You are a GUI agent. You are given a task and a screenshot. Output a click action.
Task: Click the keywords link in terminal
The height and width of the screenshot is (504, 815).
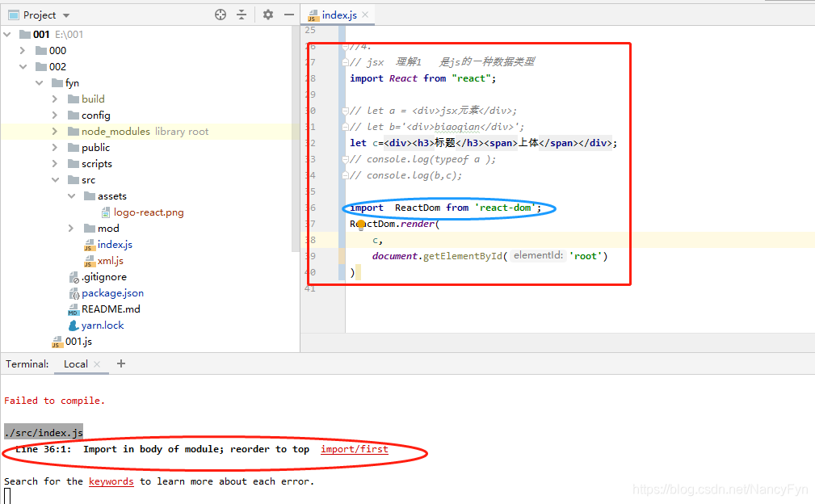[111, 481]
